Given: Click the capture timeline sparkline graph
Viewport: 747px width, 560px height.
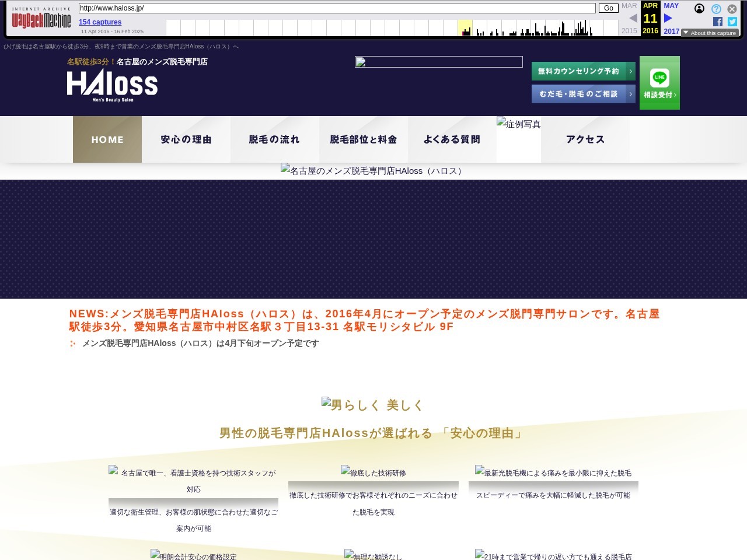Looking at the screenshot, I should (392, 28).
